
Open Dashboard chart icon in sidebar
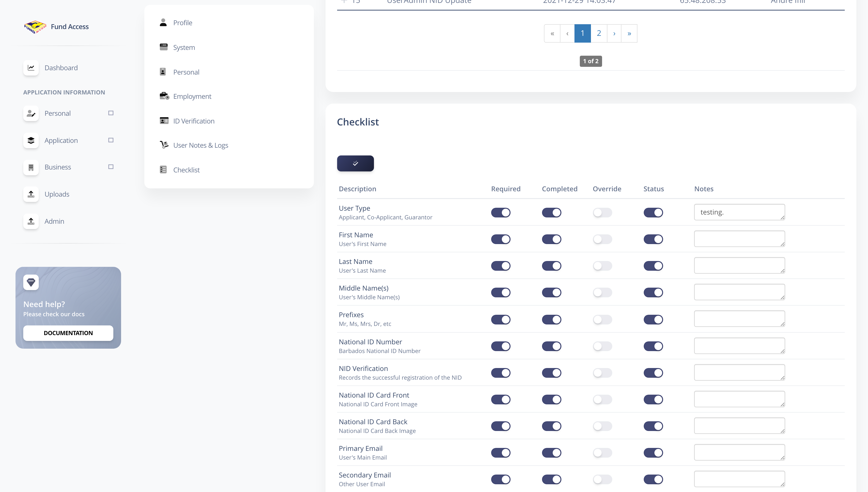click(31, 68)
